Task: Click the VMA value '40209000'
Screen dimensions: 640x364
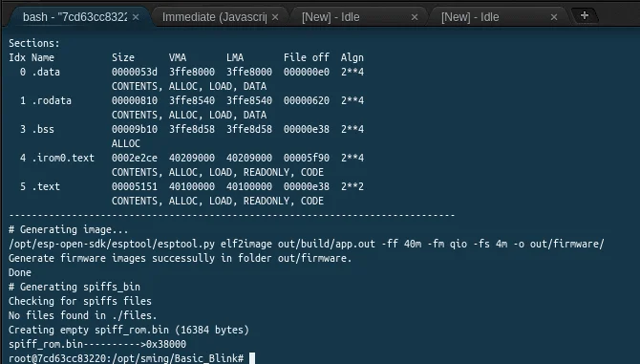Action: pyautogui.click(x=192, y=158)
